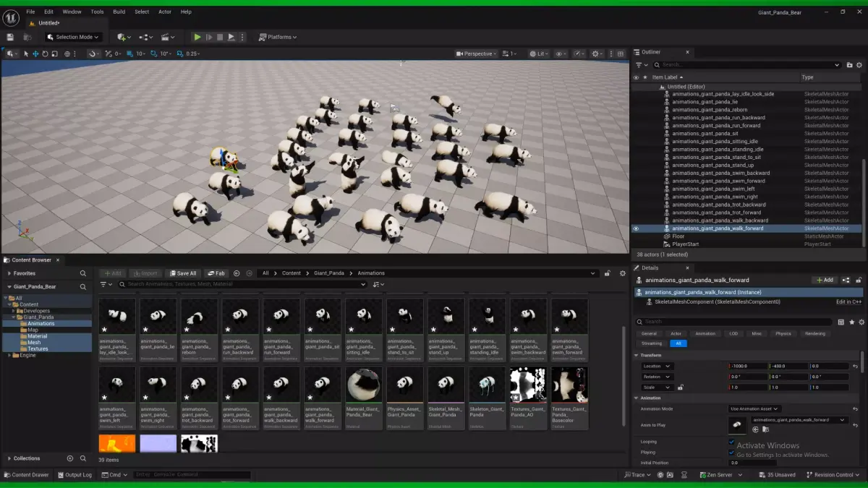Toggle visibility of animations_giant_panda_walk_forward in Outliner

pyautogui.click(x=637, y=228)
